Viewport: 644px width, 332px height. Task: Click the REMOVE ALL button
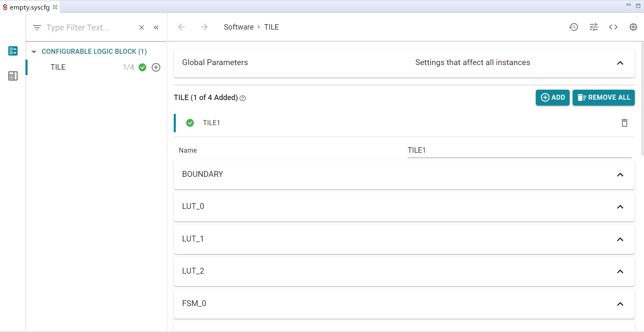pyautogui.click(x=603, y=98)
